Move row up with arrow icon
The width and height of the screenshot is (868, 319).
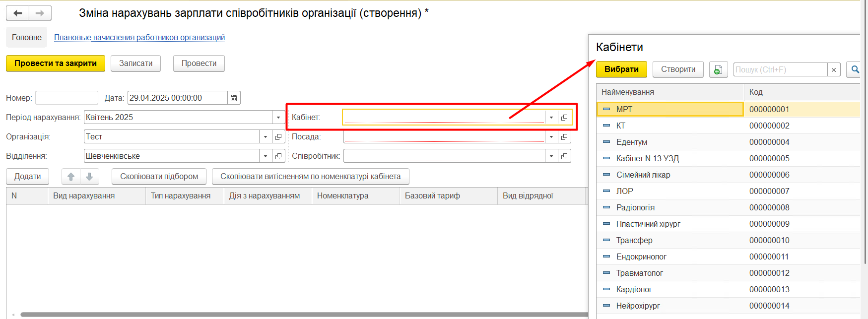coord(71,177)
